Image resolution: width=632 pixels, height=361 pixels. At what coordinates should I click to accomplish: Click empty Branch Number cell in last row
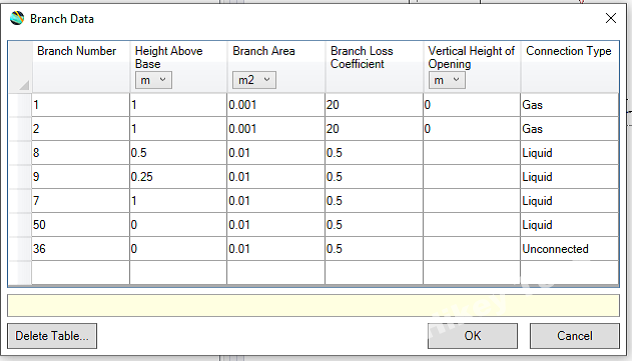pos(80,273)
